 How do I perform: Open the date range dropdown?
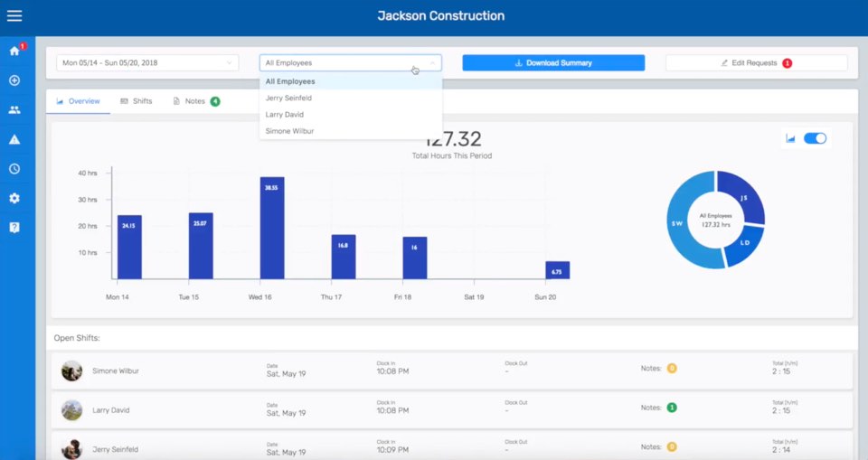pos(146,63)
